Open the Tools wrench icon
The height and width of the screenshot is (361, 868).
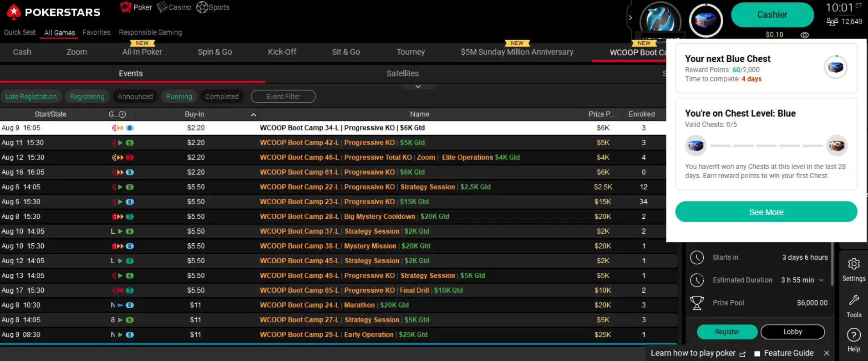[x=854, y=300]
